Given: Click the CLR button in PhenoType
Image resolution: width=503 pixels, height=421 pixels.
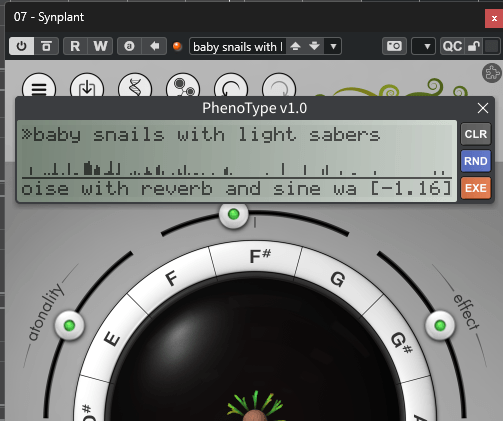Looking at the screenshot, I should (x=476, y=134).
